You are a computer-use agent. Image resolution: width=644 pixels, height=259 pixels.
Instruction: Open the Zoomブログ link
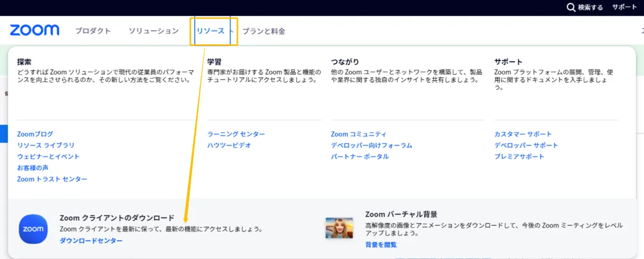coord(35,134)
